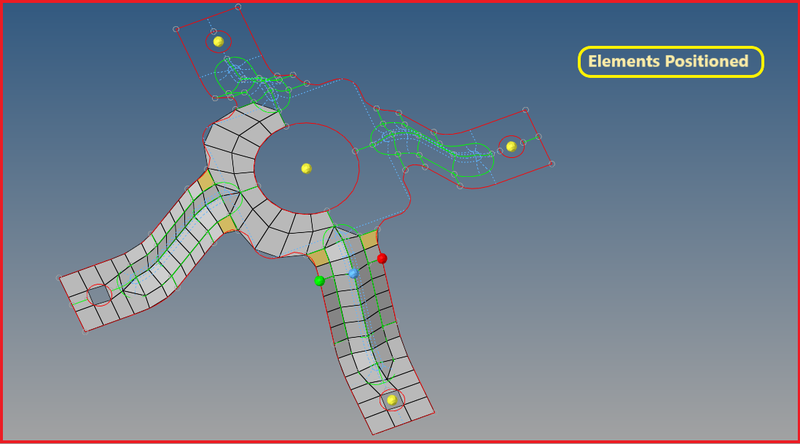Select the green sphere manipulator handle
The height and width of the screenshot is (444, 800).
pos(319,281)
